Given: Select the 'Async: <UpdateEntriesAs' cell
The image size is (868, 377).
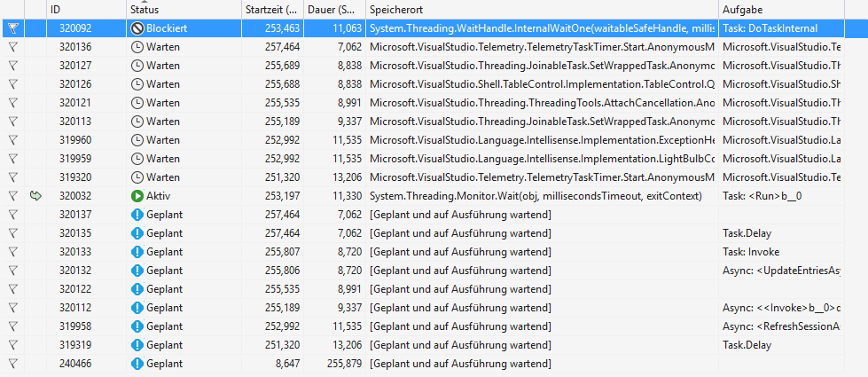Looking at the screenshot, I should point(781,271).
